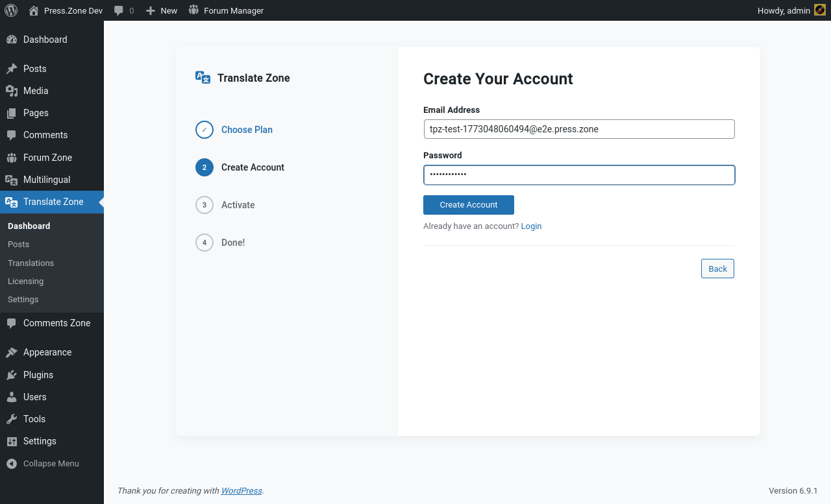The height and width of the screenshot is (504, 831).
Task: Click the Media icon in sidebar
Action: click(12, 91)
